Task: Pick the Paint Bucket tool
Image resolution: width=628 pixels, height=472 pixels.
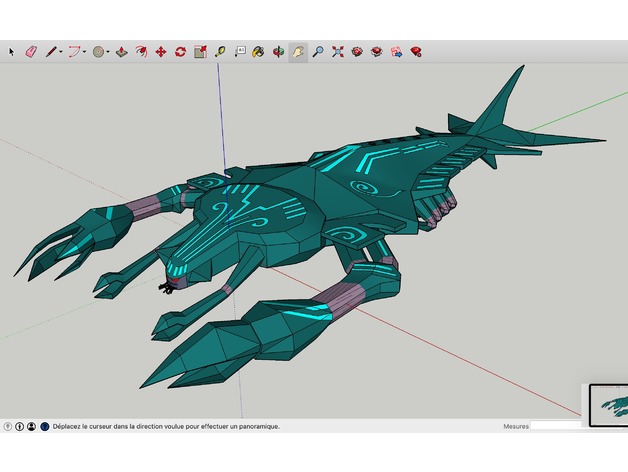Action: [258, 51]
